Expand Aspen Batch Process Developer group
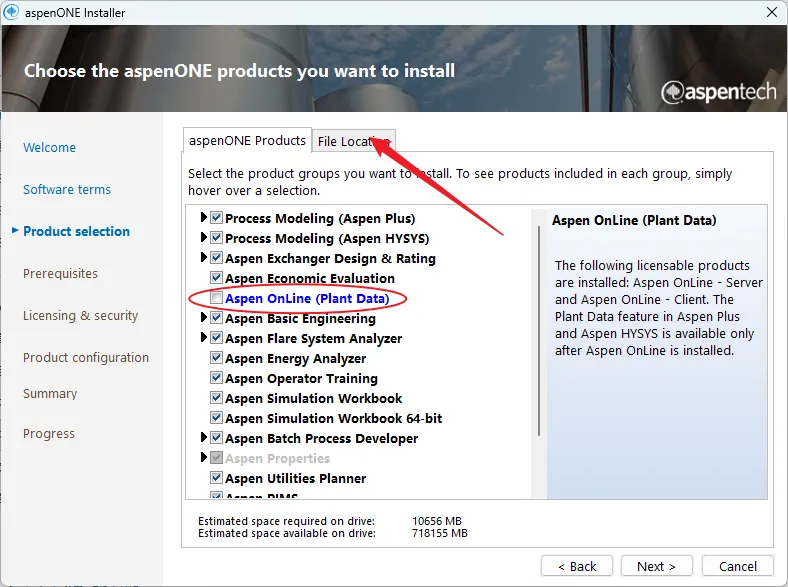The width and height of the screenshot is (788, 587). pyautogui.click(x=204, y=438)
